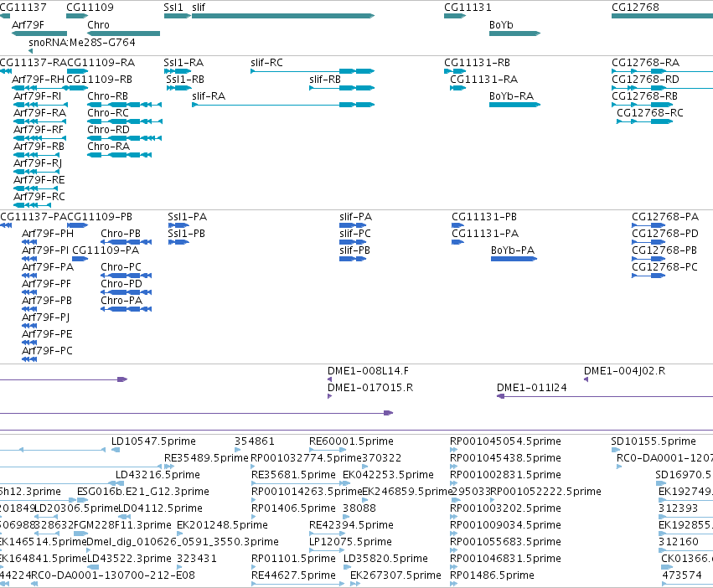
Task: Click the slif-PA protein label
Action: [355, 217]
